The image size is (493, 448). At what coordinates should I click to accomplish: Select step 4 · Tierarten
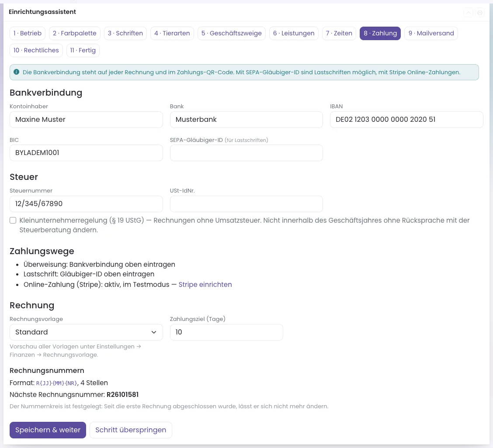[172, 33]
